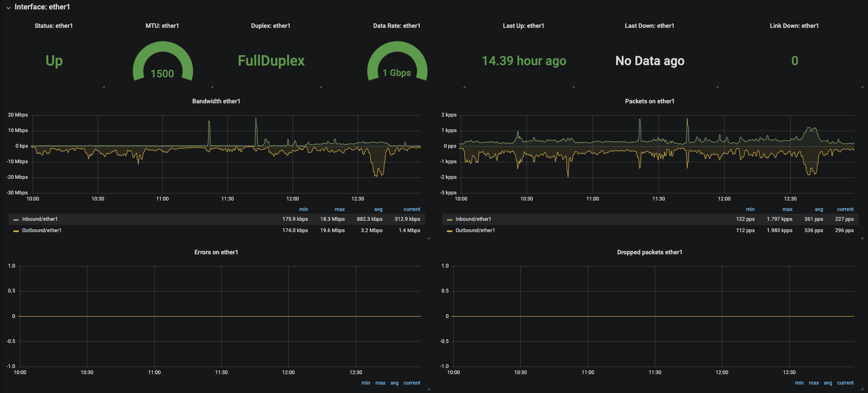Click yellow Outbound color swatch in Bandwidth legend
The height and width of the screenshot is (393, 868).
(x=16, y=231)
